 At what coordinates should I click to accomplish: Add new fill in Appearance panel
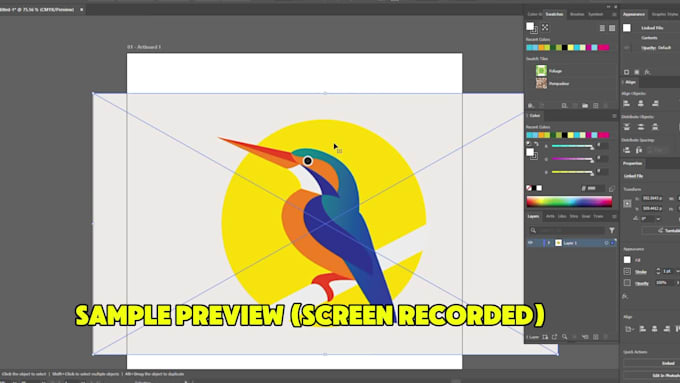pos(637,72)
